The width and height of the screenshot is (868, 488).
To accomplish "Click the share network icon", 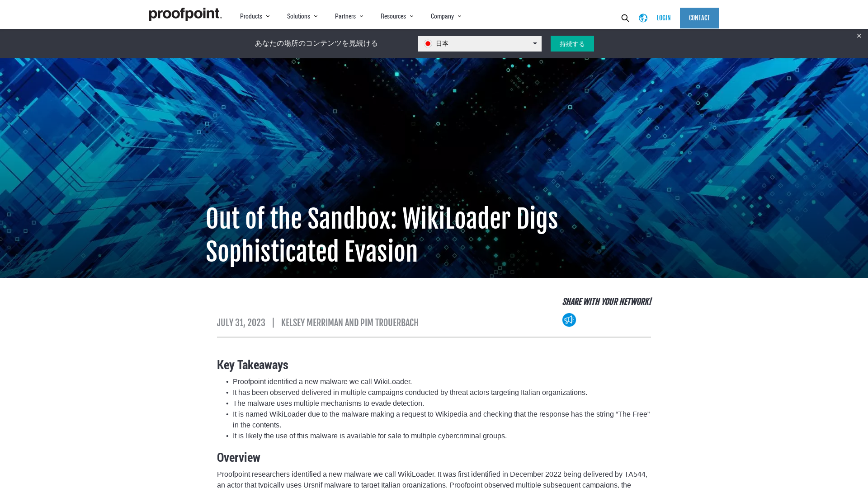I will point(569,319).
